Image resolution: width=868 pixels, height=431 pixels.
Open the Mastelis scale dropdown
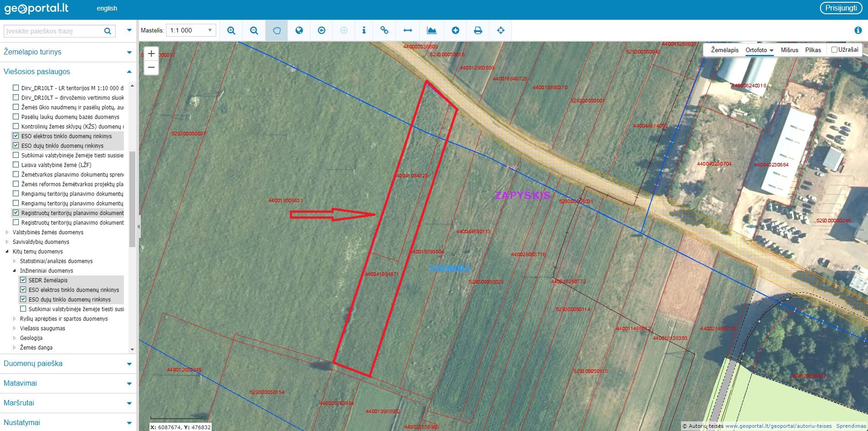191,31
